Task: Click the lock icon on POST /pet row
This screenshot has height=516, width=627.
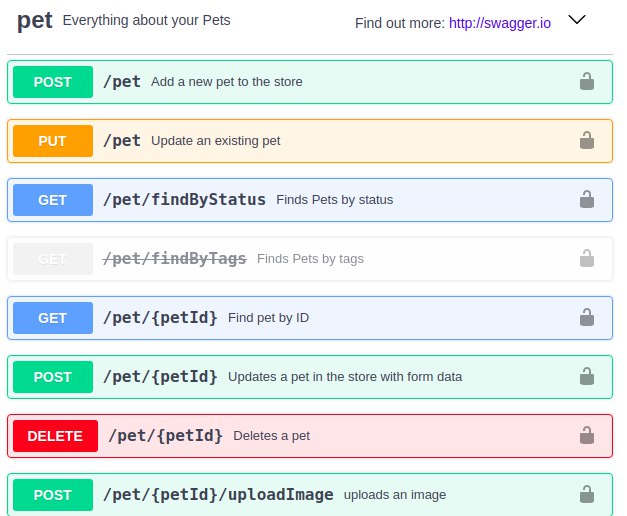Action: (x=587, y=81)
